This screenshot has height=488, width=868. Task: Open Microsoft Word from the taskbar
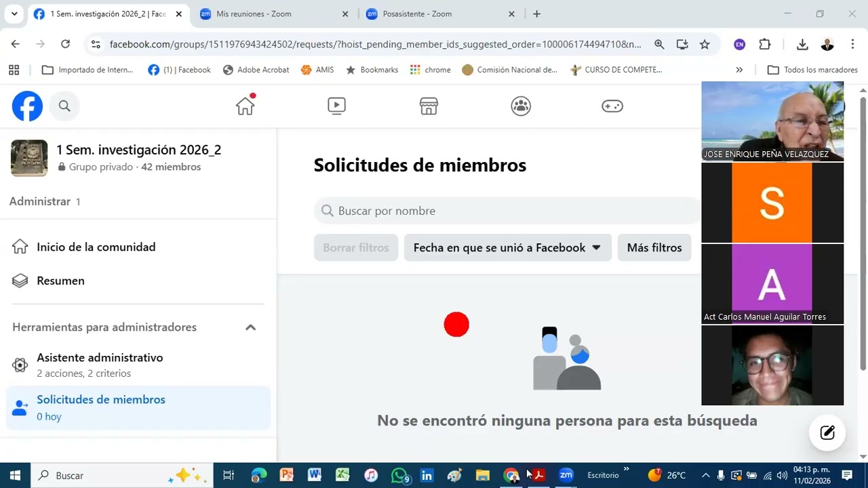pos(314,476)
